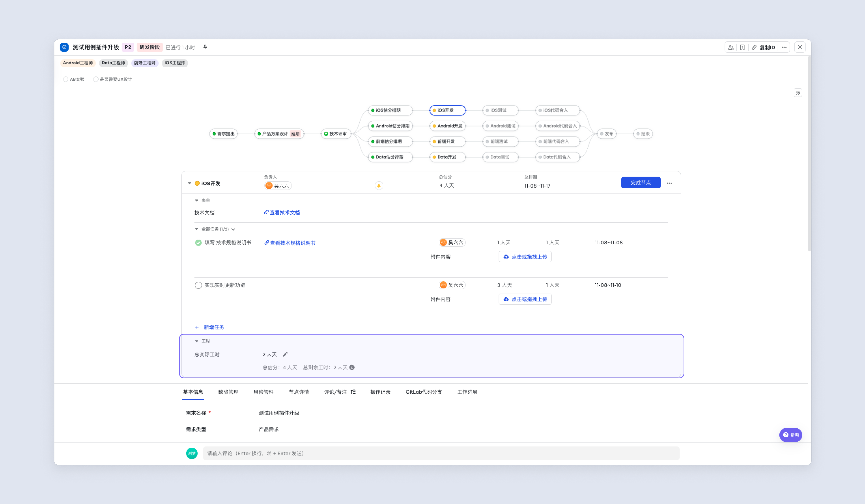Click the iOS工程师 role tag
This screenshot has width=865, height=504.
pos(175,63)
